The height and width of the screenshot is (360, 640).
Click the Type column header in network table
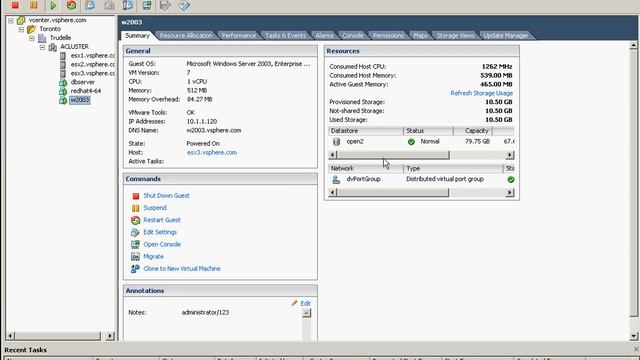click(x=453, y=169)
